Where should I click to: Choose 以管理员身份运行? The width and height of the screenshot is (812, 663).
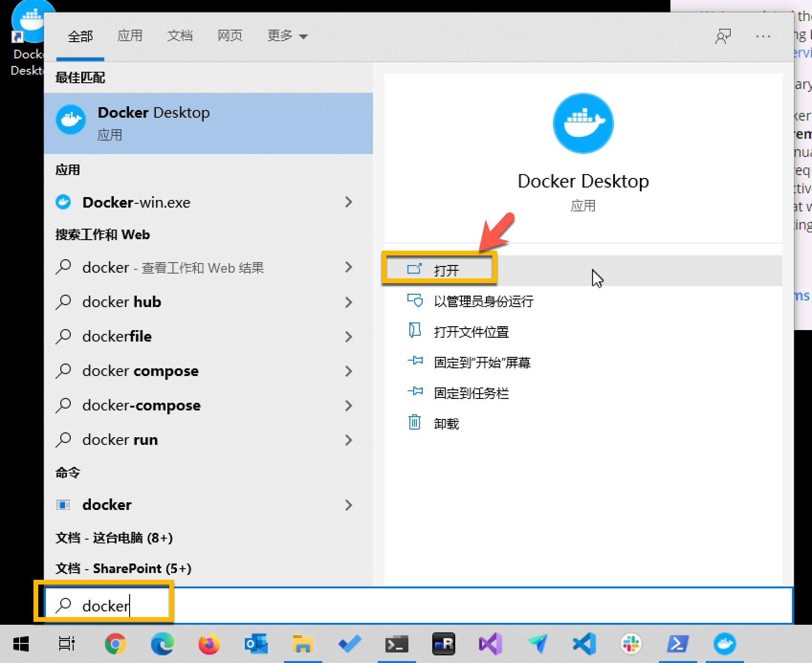point(583,301)
